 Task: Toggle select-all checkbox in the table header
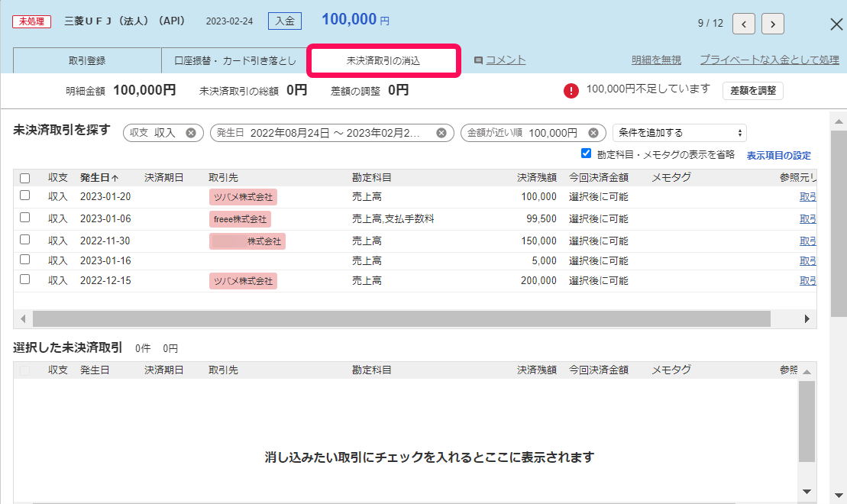pos(25,178)
